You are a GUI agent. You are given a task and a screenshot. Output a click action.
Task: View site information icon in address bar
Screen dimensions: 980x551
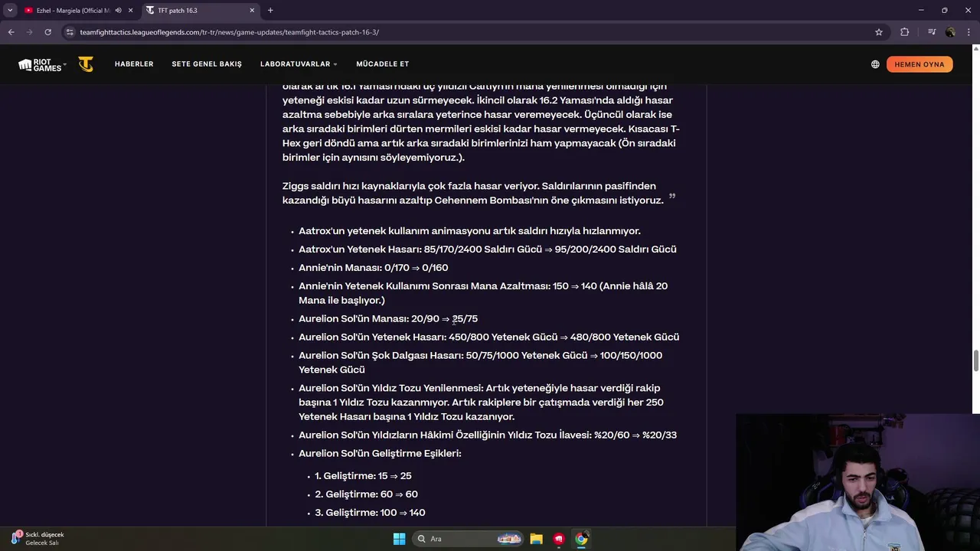pyautogui.click(x=70, y=32)
